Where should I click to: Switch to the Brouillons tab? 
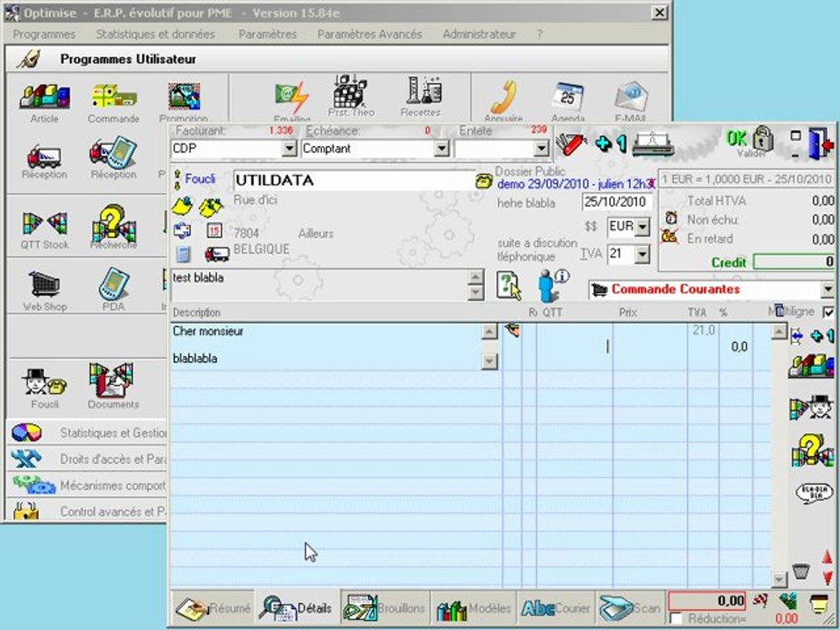click(x=385, y=608)
